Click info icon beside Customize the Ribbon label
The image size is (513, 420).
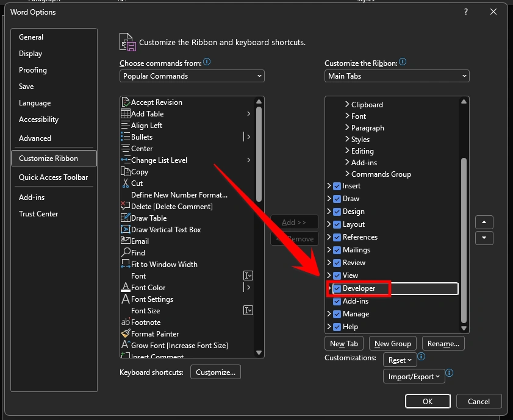(403, 62)
